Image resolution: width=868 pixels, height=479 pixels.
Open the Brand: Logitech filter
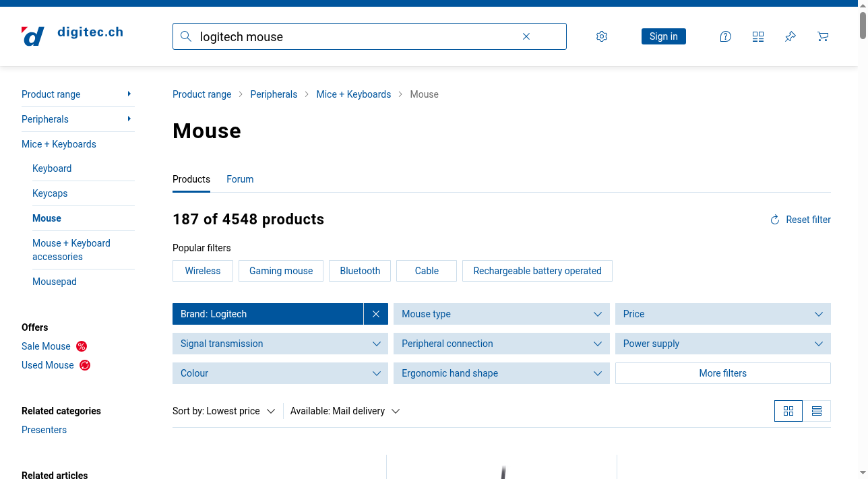pyautogui.click(x=268, y=314)
